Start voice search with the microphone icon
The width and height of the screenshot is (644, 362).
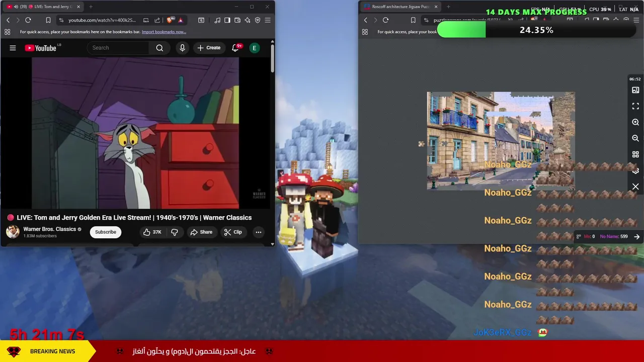pyautogui.click(x=182, y=48)
